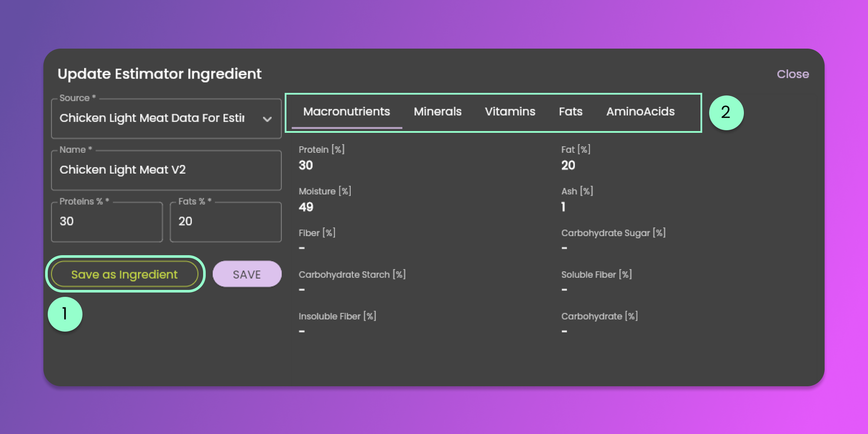Open the Vitamins tab
Viewport: 868px width, 434px height.
coord(510,112)
